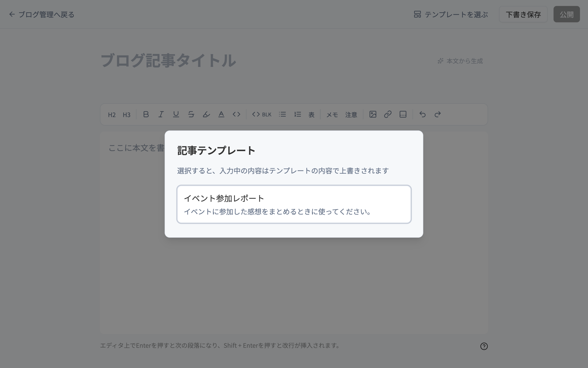588x368 pixels.
Task: Toggle inline code formatting
Action: 236,114
